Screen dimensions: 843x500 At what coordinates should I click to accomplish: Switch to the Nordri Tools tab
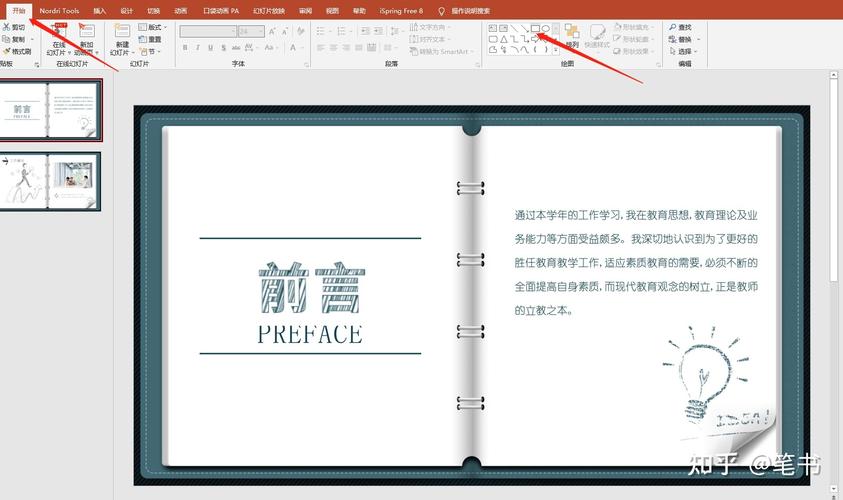click(59, 11)
